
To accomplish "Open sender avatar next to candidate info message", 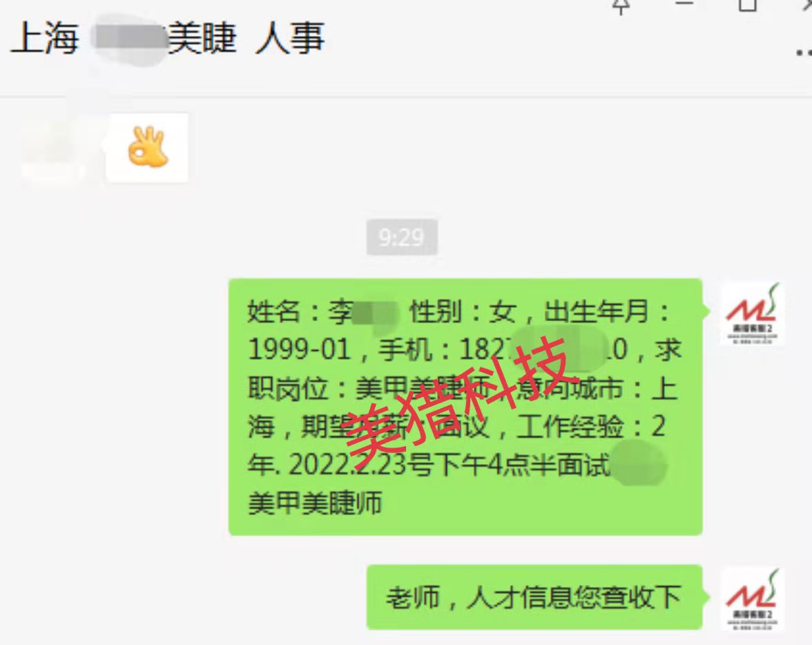I will [752, 313].
